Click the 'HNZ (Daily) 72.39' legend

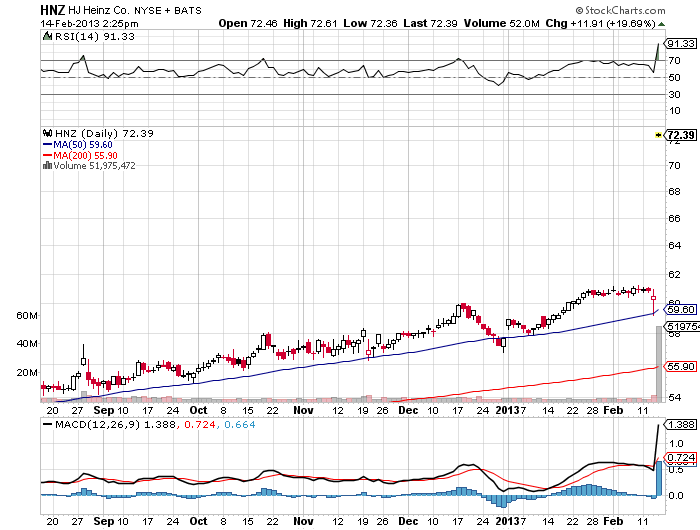(104, 133)
